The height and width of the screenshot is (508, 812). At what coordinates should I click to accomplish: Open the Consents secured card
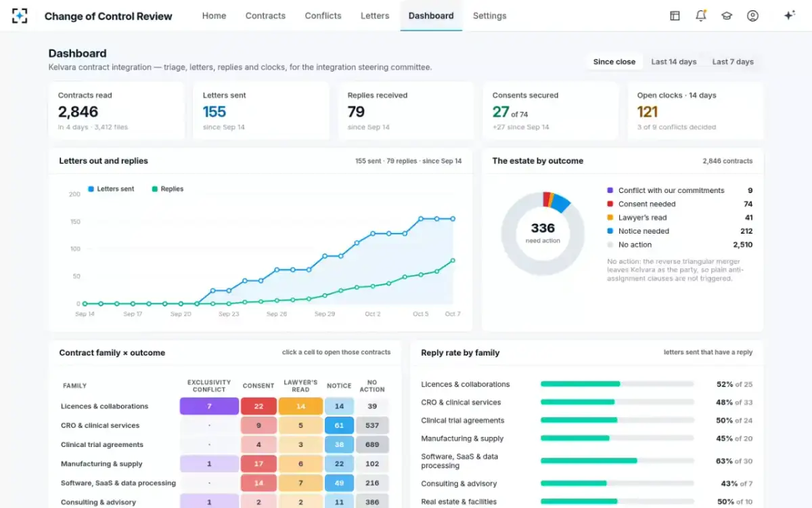pos(551,111)
